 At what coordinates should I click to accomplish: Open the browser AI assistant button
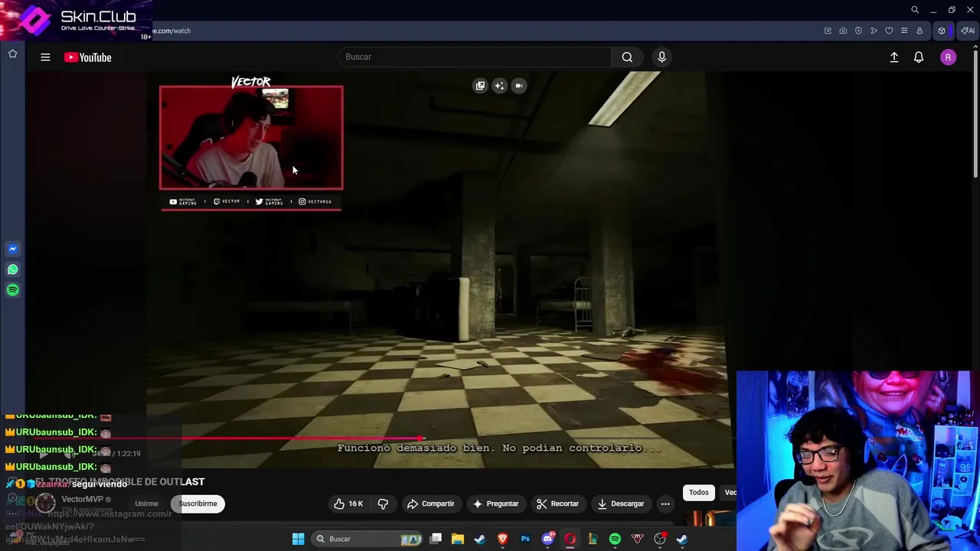click(968, 31)
